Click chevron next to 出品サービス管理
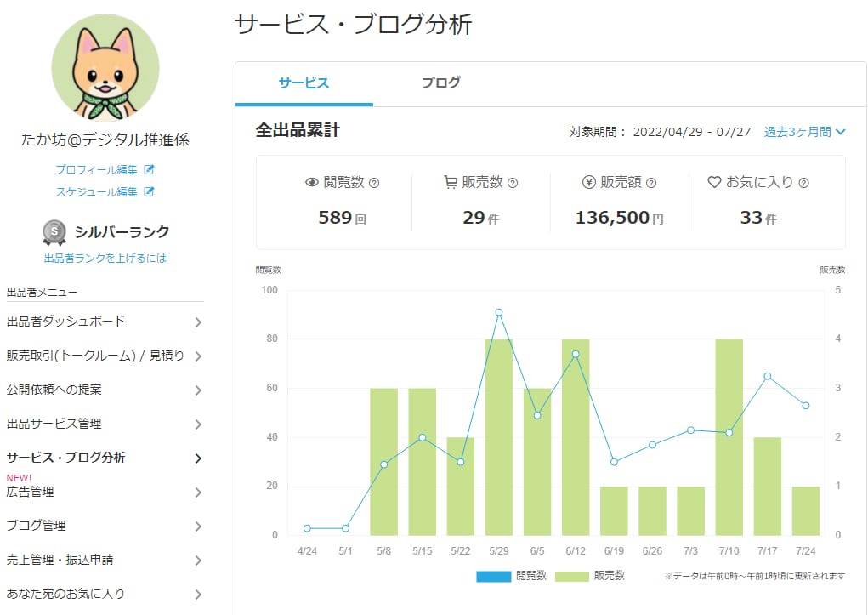The width and height of the screenshot is (868, 615). [x=198, y=424]
